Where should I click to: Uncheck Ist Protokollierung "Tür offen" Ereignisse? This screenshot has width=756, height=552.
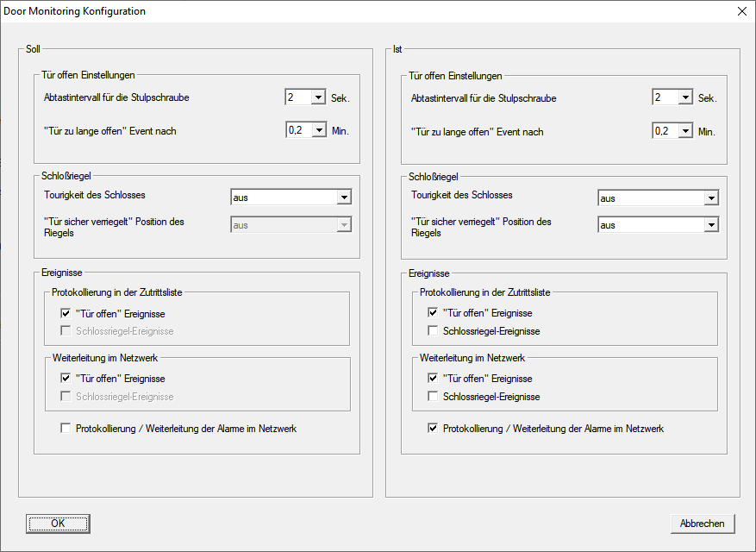tap(434, 313)
